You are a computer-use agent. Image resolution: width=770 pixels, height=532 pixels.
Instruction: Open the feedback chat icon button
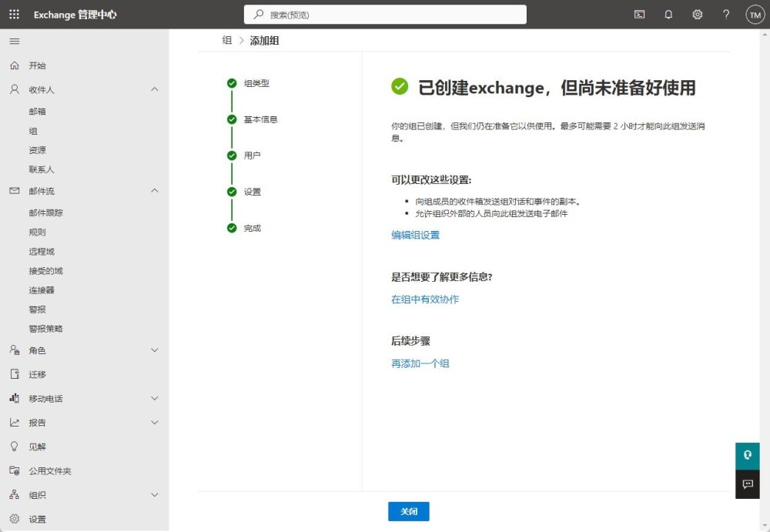(747, 484)
